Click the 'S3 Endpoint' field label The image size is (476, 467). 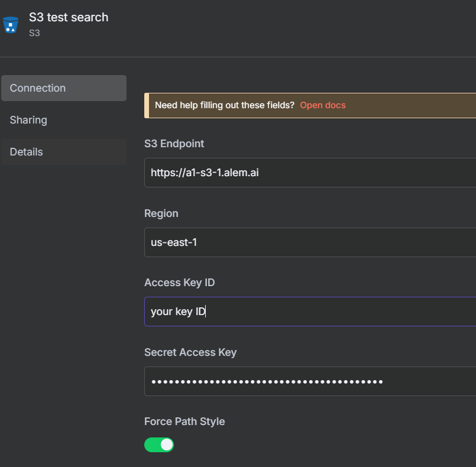(174, 144)
